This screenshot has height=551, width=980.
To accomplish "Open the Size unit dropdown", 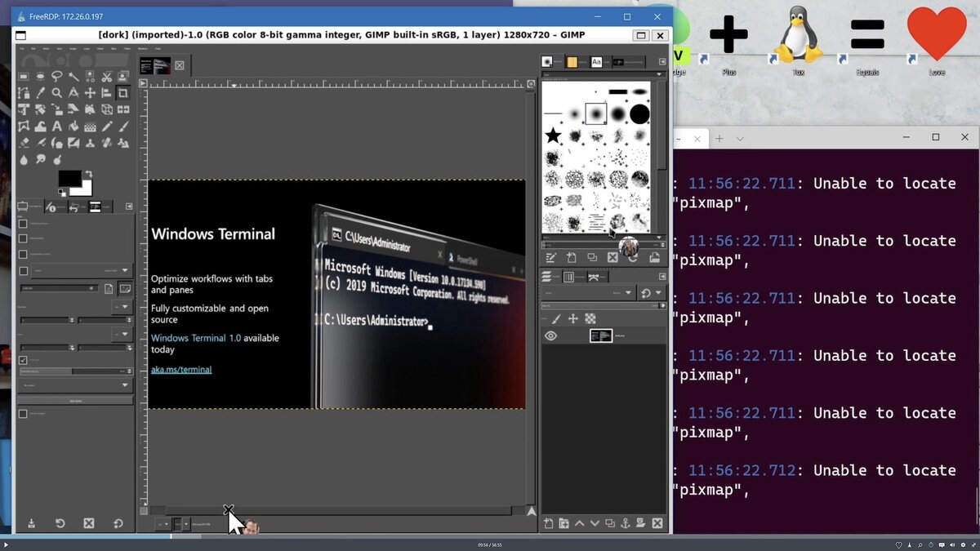I will click(x=122, y=334).
